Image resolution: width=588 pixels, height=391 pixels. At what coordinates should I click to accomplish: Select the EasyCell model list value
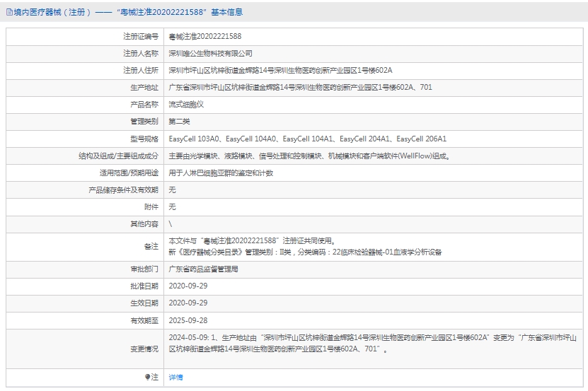308,139
